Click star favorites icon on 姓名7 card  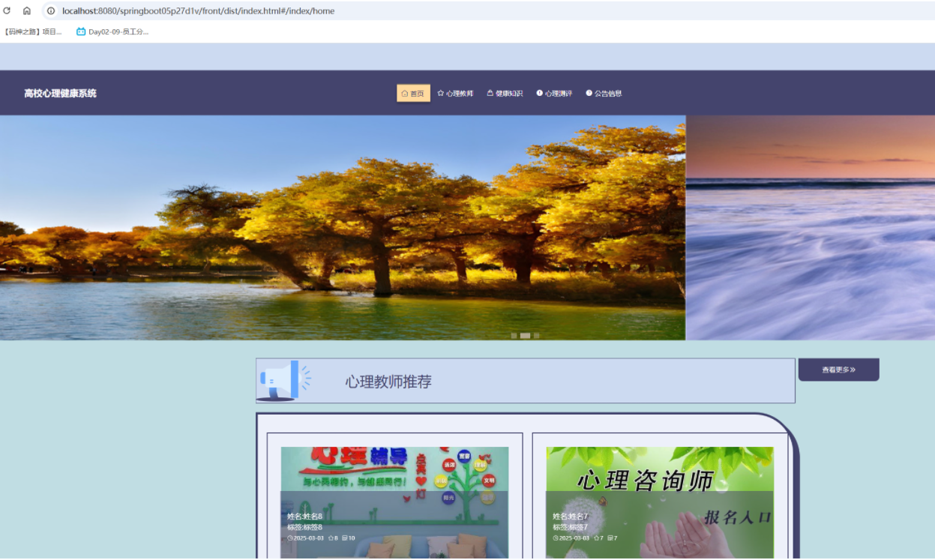click(x=596, y=538)
